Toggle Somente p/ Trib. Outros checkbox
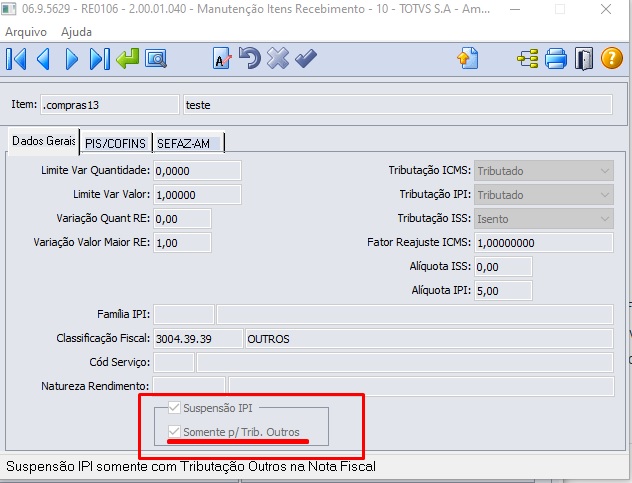Screen dimensions: 632x483 174,432
